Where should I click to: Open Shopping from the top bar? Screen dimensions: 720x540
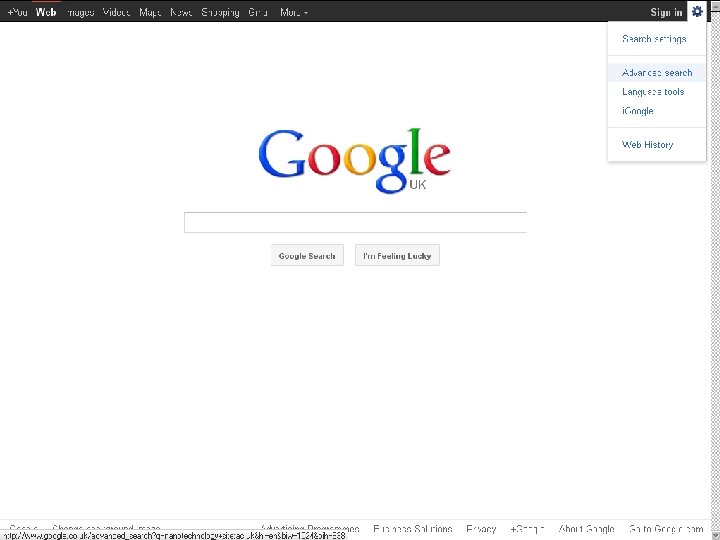click(x=220, y=12)
